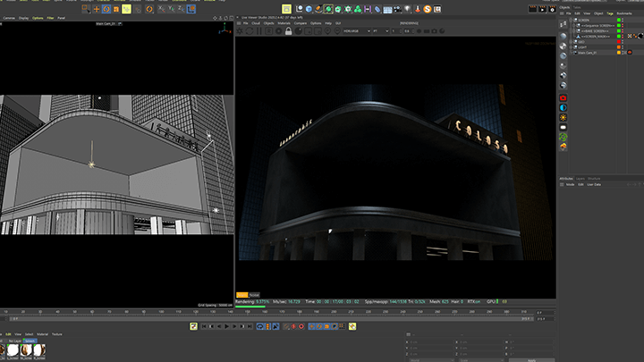
Task: Click the spline pen tool icon
Action: [318, 9]
